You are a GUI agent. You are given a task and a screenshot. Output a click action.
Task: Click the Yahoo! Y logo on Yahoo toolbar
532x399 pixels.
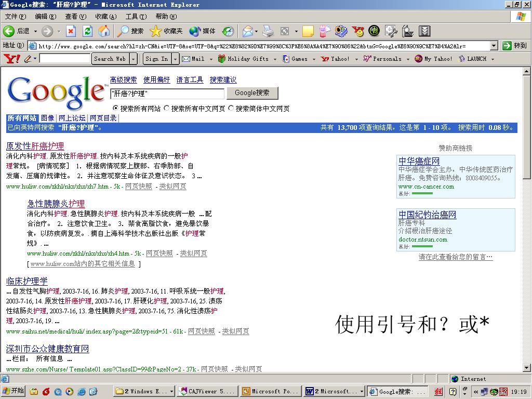(x=11, y=59)
